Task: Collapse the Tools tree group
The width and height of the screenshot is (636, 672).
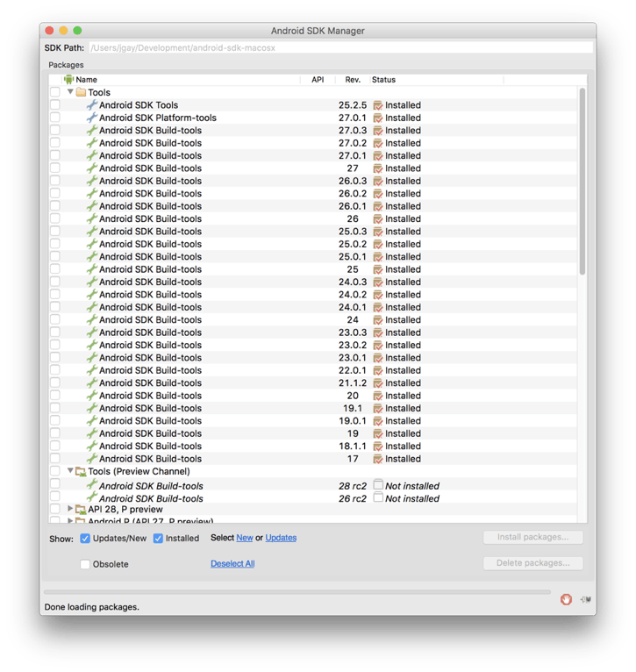Action: tap(70, 92)
